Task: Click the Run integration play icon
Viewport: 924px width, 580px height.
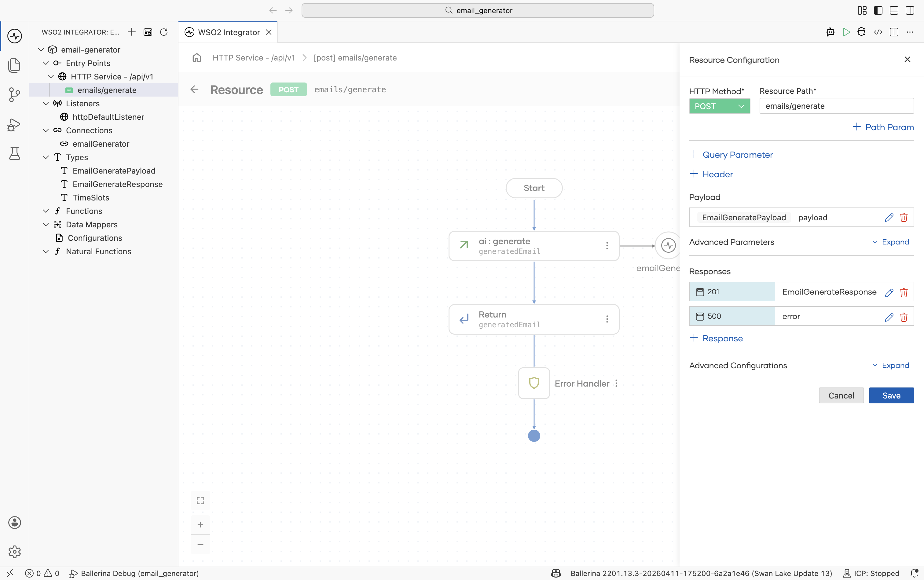Action: [846, 32]
